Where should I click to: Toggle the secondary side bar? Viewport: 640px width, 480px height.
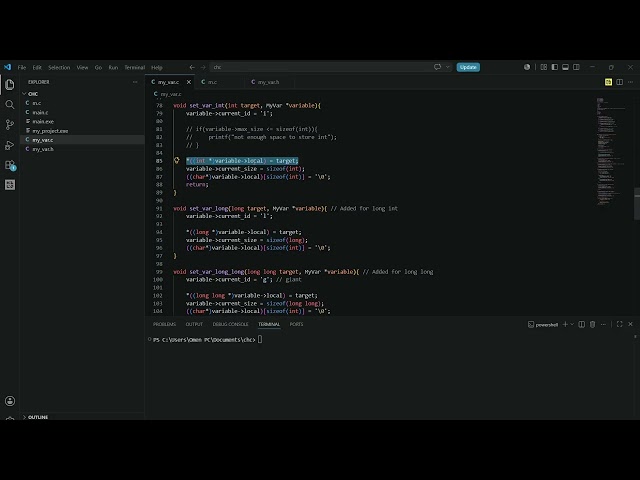click(576, 67)
